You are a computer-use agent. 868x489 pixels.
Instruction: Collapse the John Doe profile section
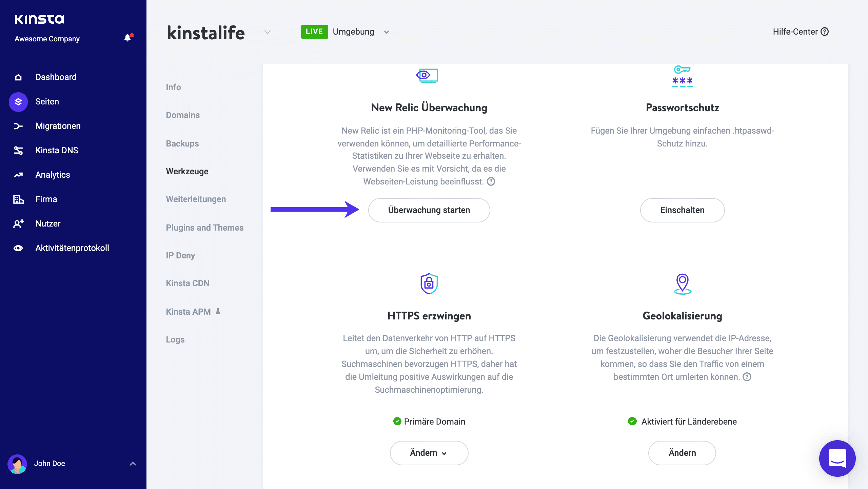point(133,463)
